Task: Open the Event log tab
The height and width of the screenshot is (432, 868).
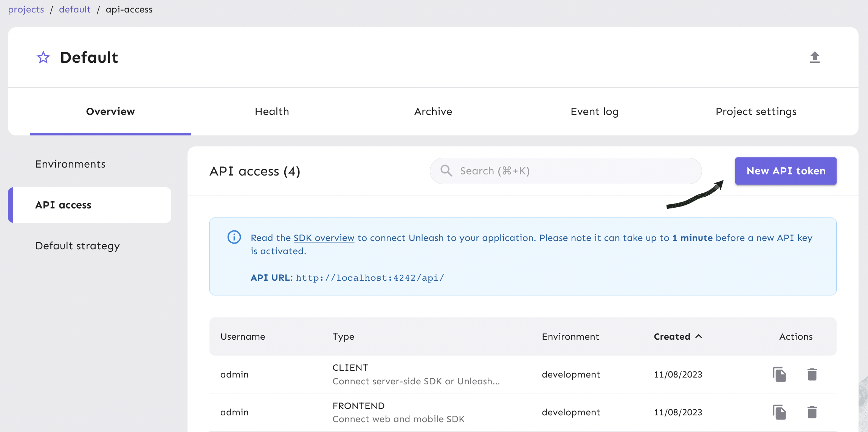Action: (594, 111)
